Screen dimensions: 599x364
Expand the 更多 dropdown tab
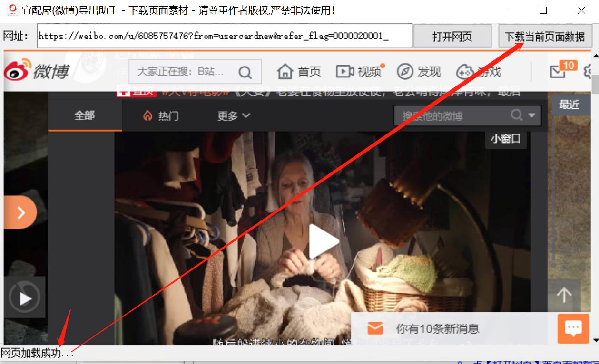(234, 115)
